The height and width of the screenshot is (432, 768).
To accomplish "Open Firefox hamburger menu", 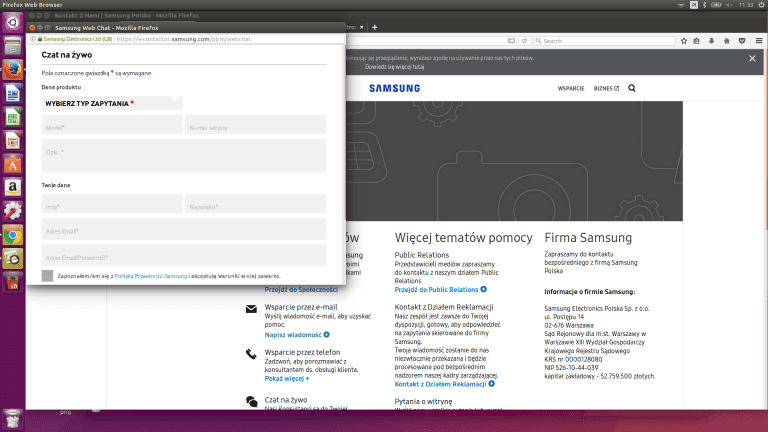I will click(x=759, y=41).
